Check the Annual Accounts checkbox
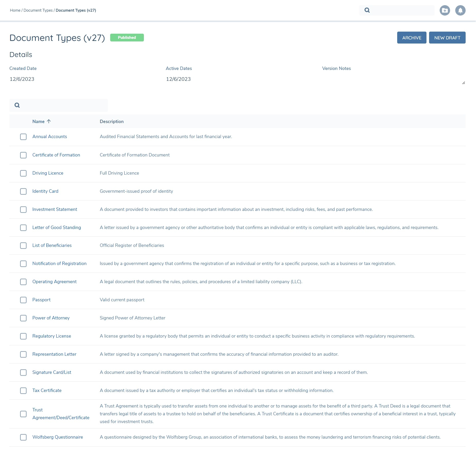The image size is (476, 457). pos(23,137)
